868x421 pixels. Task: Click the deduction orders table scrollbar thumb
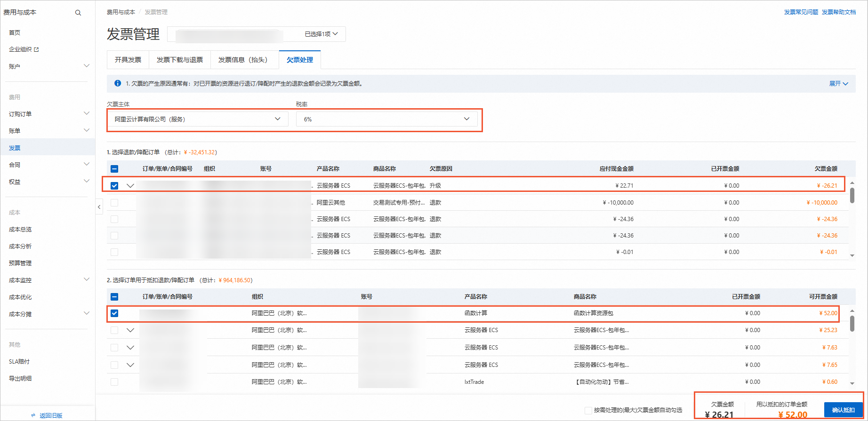[x=852, y=324]
